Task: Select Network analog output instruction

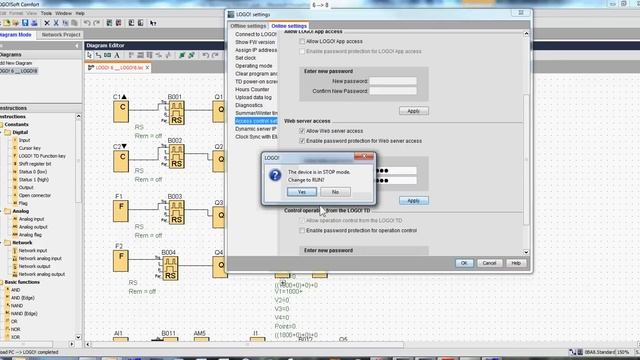Action: tap(42, 274)
